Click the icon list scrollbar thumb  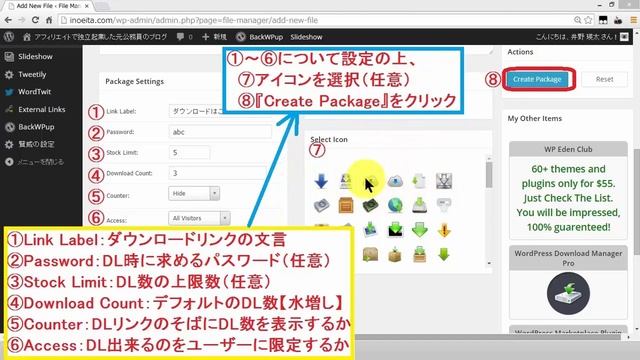pyautogui.click(x=489, y=174)
